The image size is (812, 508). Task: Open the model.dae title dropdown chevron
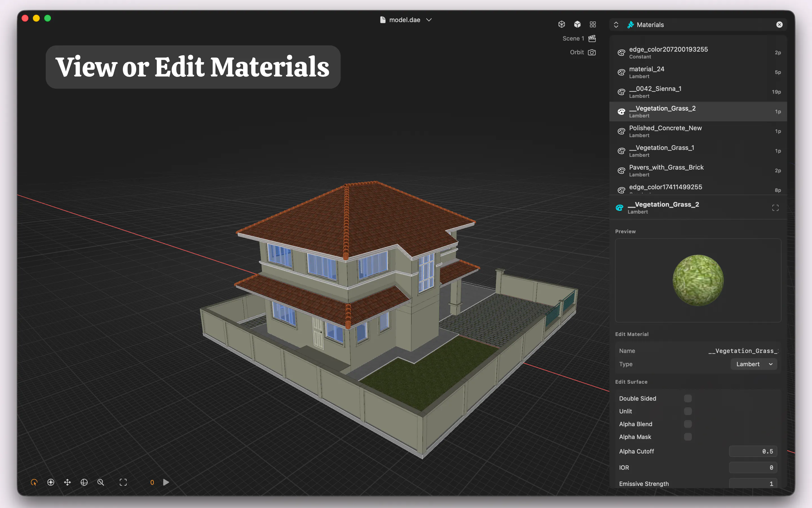coord(429,20)
